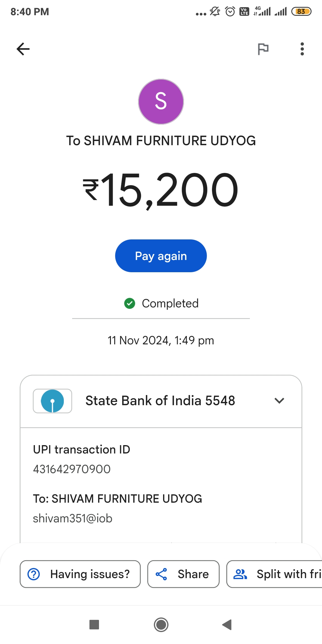Viewport: 322px width, 644px height.
Task: Tap the flag report icon
Action: [x=263, y=49]
